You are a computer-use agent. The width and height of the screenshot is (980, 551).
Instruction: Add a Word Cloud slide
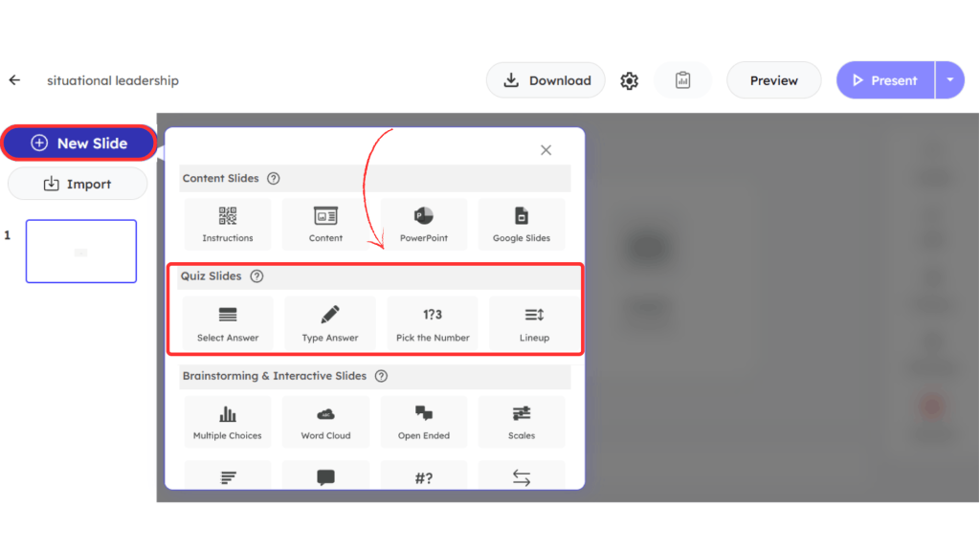click(325, 422)
